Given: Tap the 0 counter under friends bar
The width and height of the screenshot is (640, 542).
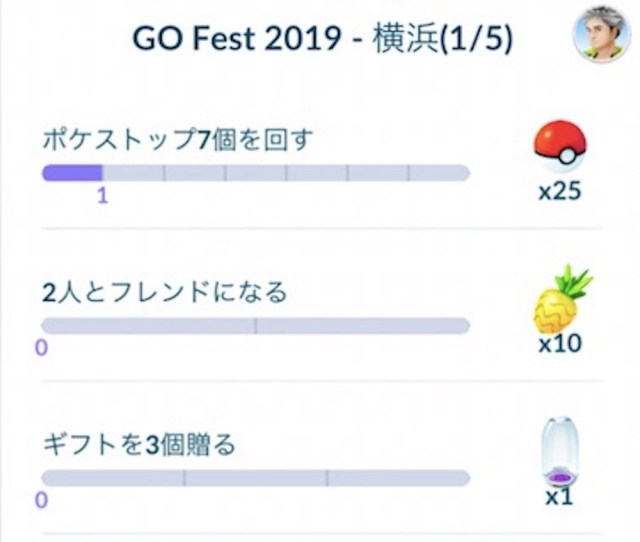Looking at the screenshot, I should click(x=42, y=348).
